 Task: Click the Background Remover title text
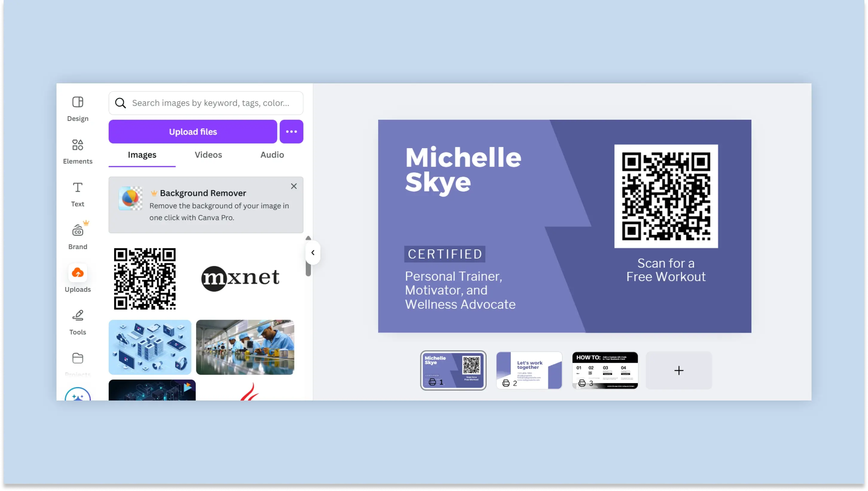click(x=203, y=193)
